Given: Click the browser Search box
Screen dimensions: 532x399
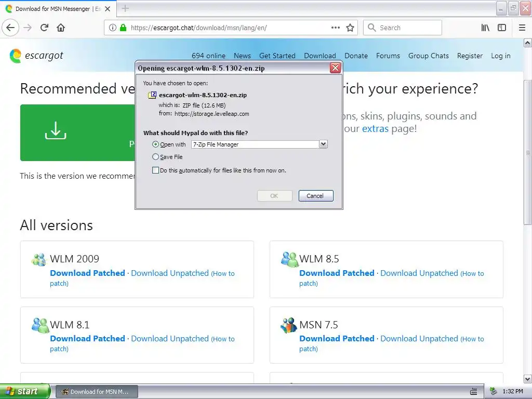Looking at the screenshot, I should tap(403, 28).
